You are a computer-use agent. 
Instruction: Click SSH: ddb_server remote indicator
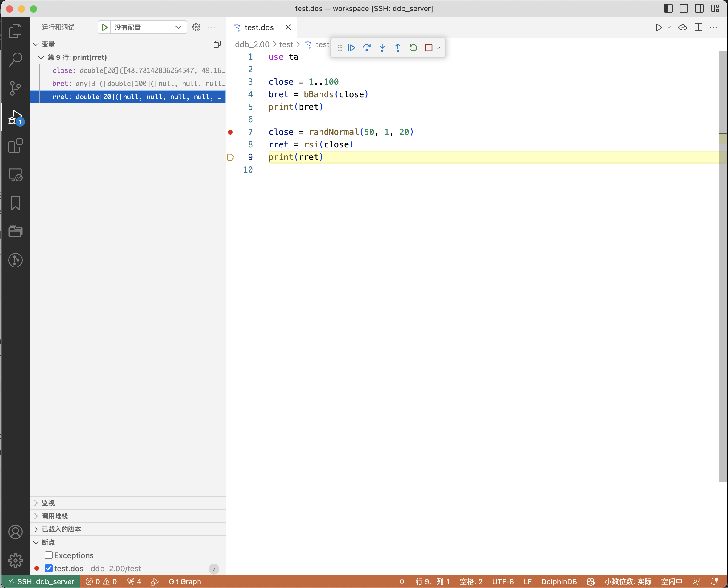coord(41,581)
